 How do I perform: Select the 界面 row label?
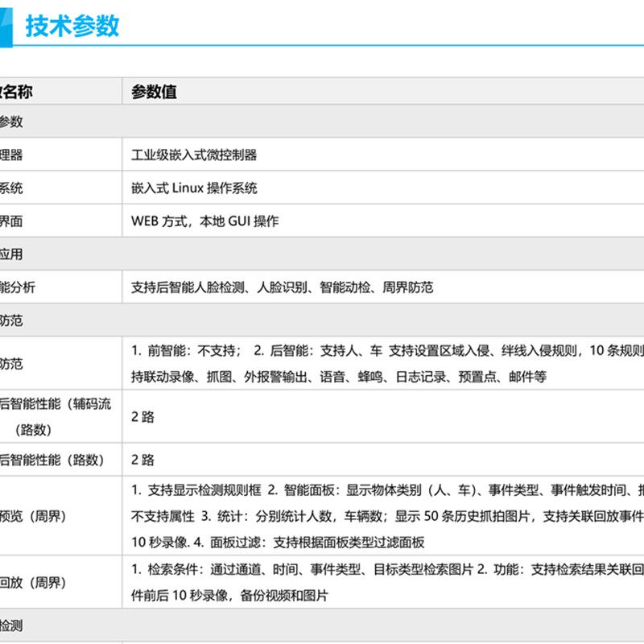pyautogui.click(x=11, y=221)
